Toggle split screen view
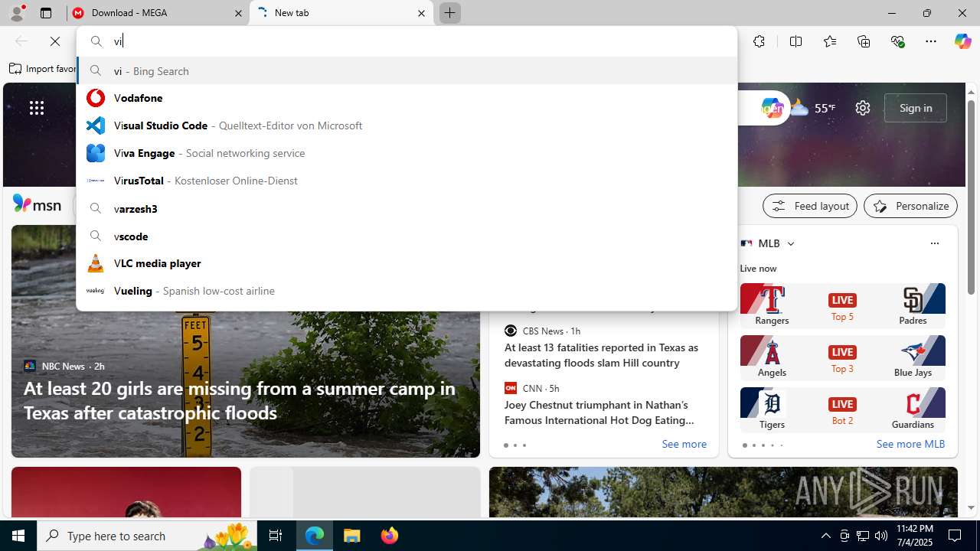980x551 pixels. pos(795,41)
